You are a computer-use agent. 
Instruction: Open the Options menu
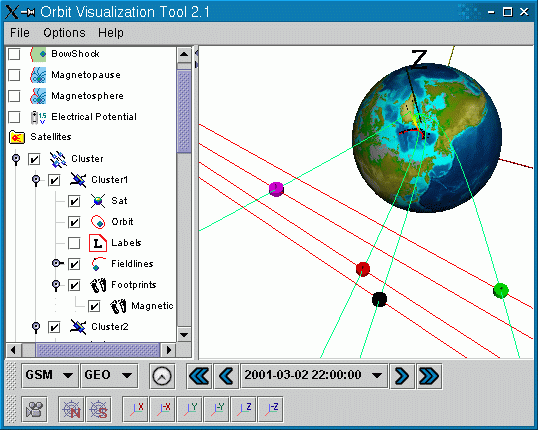coord(64,33)
